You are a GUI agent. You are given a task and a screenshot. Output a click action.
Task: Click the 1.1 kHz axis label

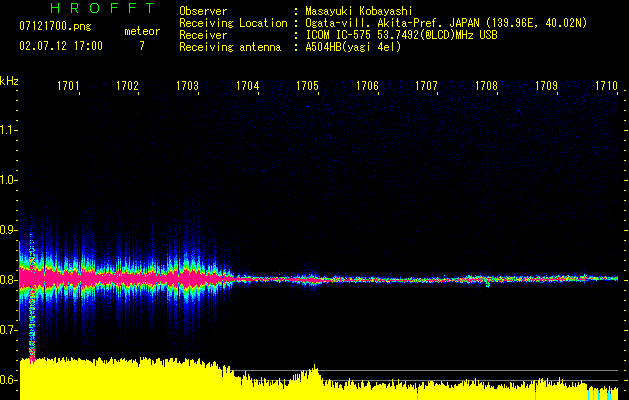click(x=8, y=130)
